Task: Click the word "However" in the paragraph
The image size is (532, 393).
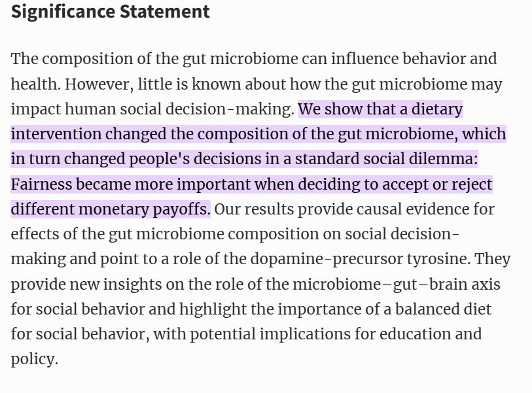Action: pyautogui.click(x=98, y=84)
